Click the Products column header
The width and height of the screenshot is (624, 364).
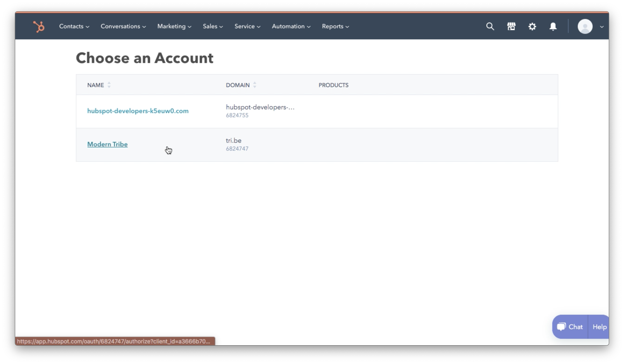333,85
